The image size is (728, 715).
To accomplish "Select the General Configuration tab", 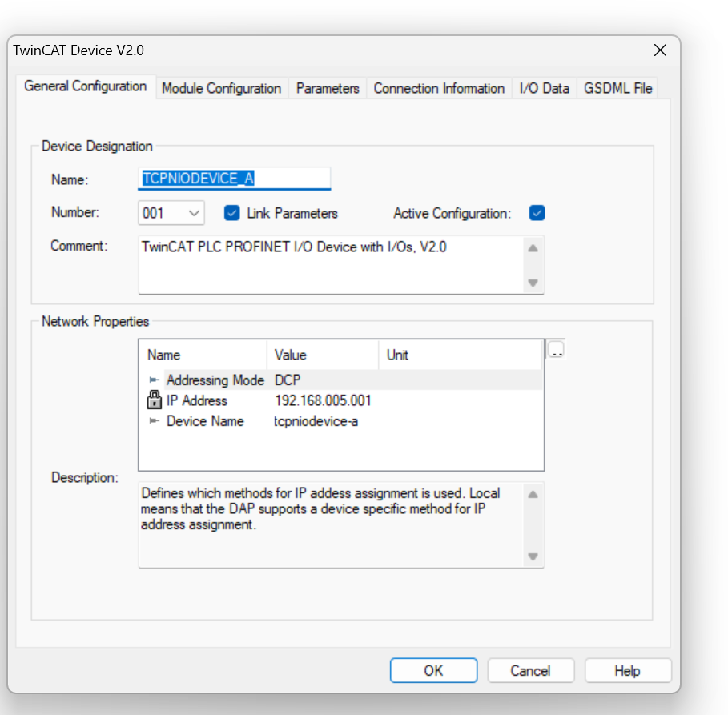I will coord(86,86).
